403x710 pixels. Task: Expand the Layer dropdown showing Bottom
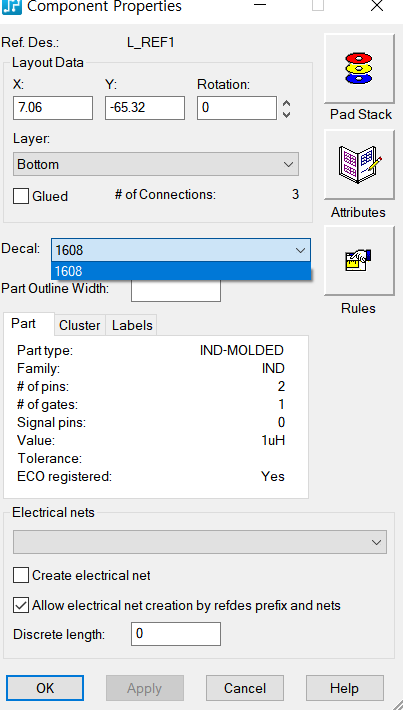(156, 164)
